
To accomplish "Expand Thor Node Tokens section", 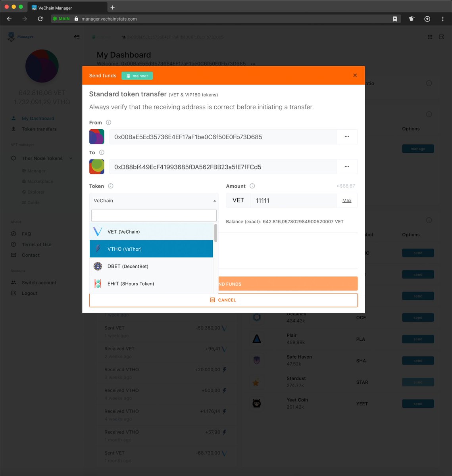I will 42,159.
